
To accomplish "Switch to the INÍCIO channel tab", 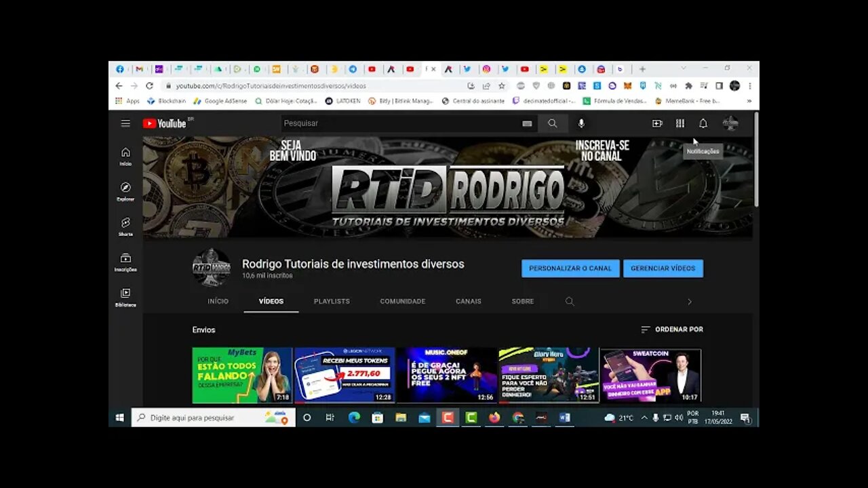I will (218, 302).
